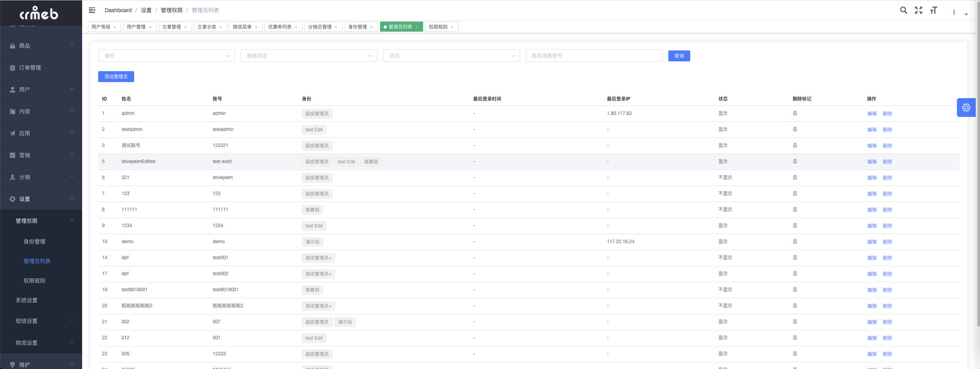Delete the testadmin row via 删除
This screenshot has width=980, height=369.
click(x=887, y=130)
